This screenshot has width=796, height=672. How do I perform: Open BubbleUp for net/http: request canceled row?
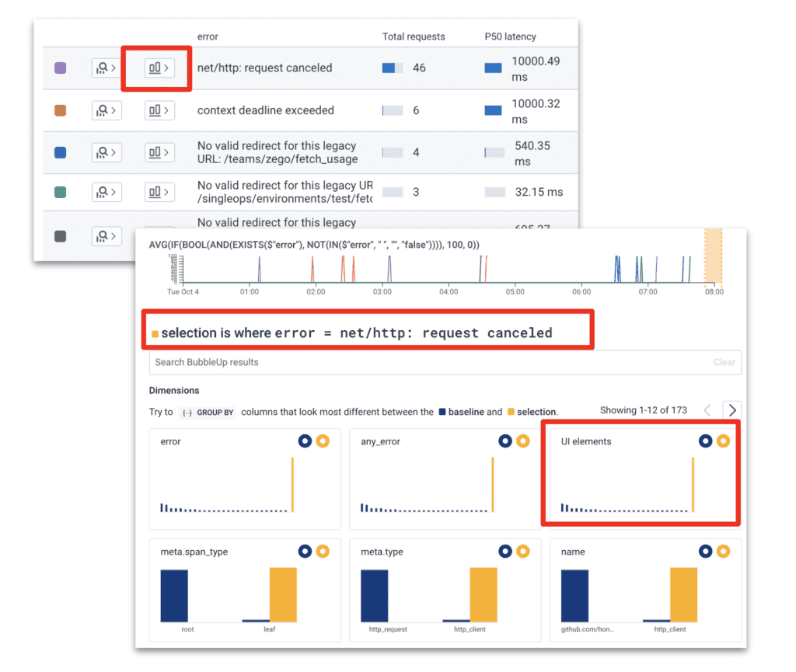[159, 68]
